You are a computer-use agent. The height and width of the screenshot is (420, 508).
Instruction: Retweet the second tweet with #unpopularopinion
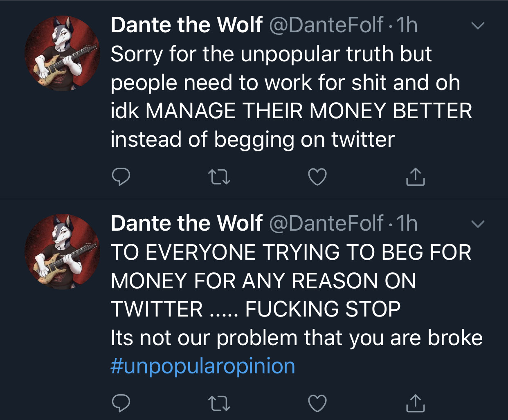pos(219,403)
